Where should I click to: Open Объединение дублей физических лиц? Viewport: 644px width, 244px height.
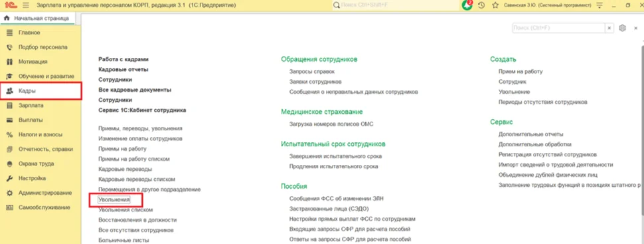[548, 175]
